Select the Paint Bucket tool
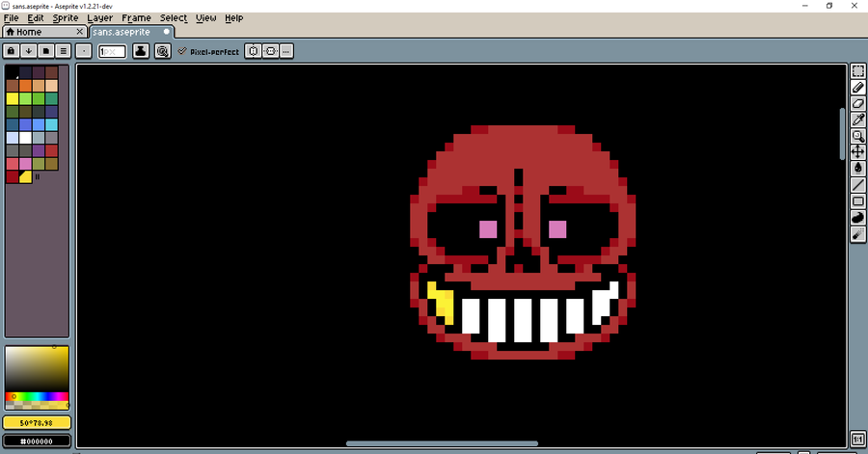The width and height of the screenshot is (868, 454). [x=857, y=168]
